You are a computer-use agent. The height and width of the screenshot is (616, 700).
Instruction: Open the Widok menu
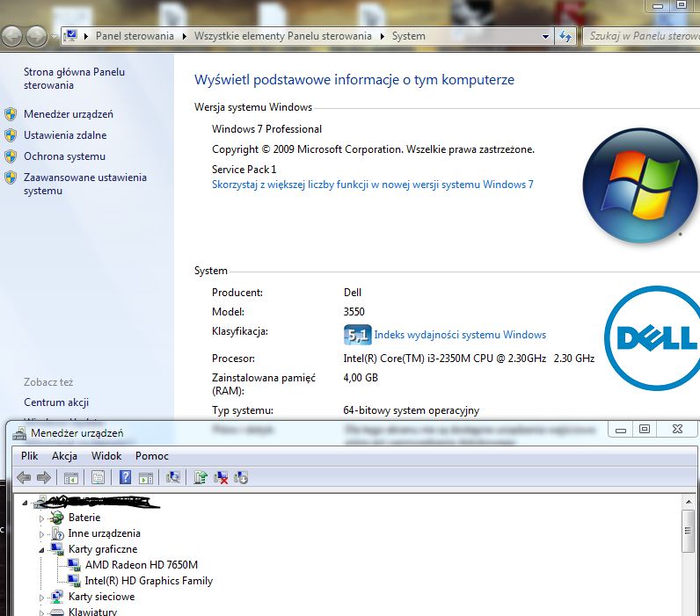pyautogui.click(x=106, y=456)
